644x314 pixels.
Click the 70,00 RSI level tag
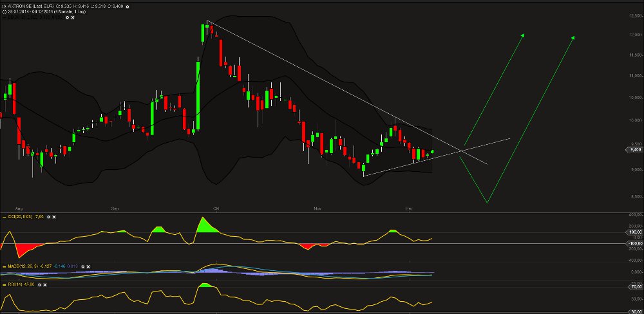click(x=636, y=287)
